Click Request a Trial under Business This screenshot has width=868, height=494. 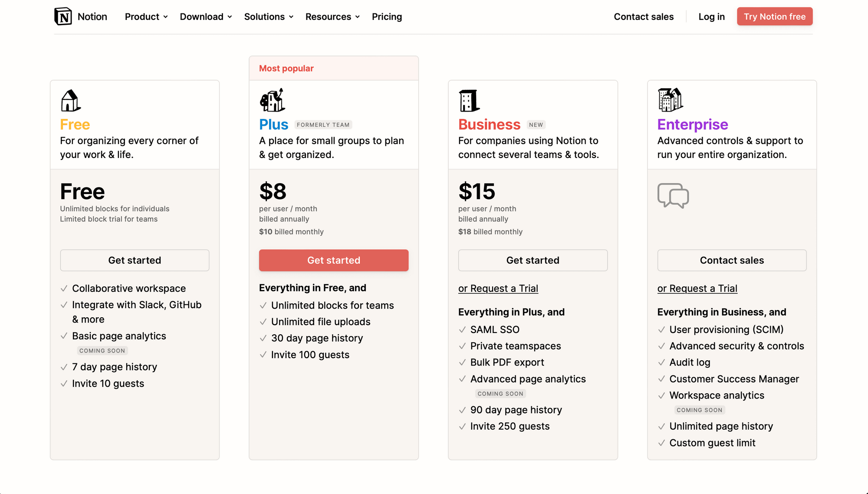(498, 289)
